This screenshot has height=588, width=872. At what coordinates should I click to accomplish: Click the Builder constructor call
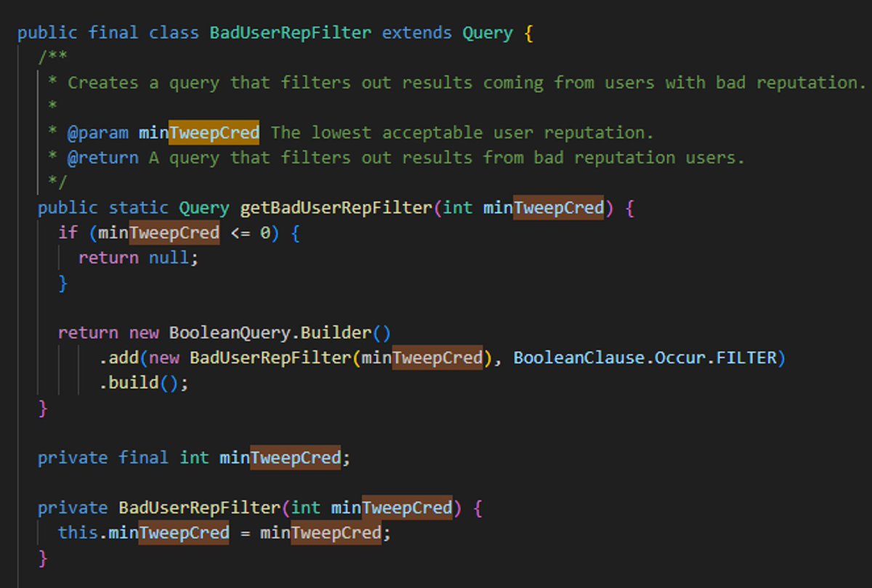[x=336, y=333]
